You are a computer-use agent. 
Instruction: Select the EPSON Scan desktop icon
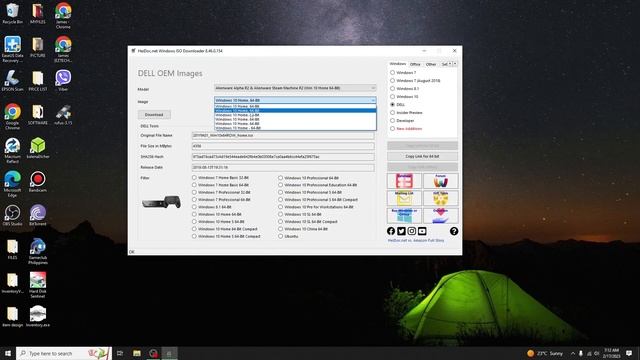[12, 80]
